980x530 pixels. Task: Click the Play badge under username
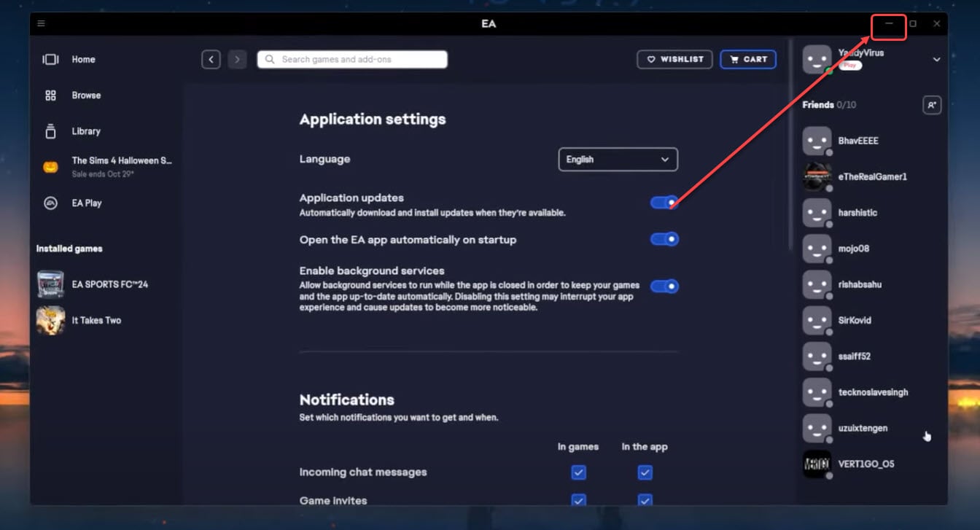coord(850,66)
